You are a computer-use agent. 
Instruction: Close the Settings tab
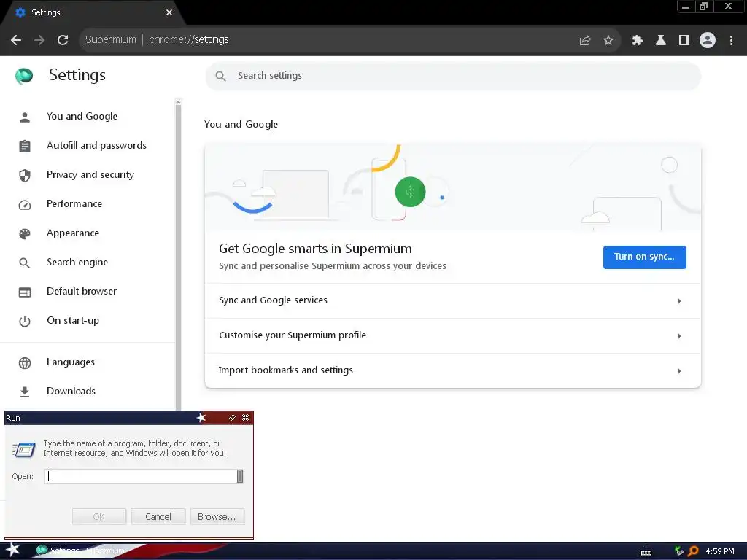click(x=169, y=12)
